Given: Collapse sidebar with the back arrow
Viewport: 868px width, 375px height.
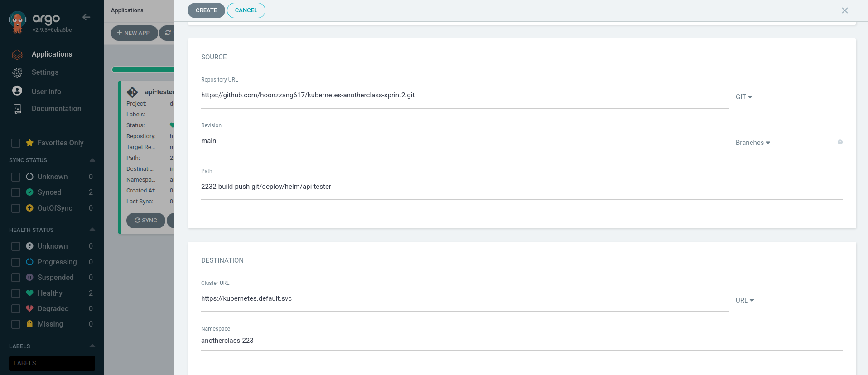Looking at the screenshot, I should 87,17.
